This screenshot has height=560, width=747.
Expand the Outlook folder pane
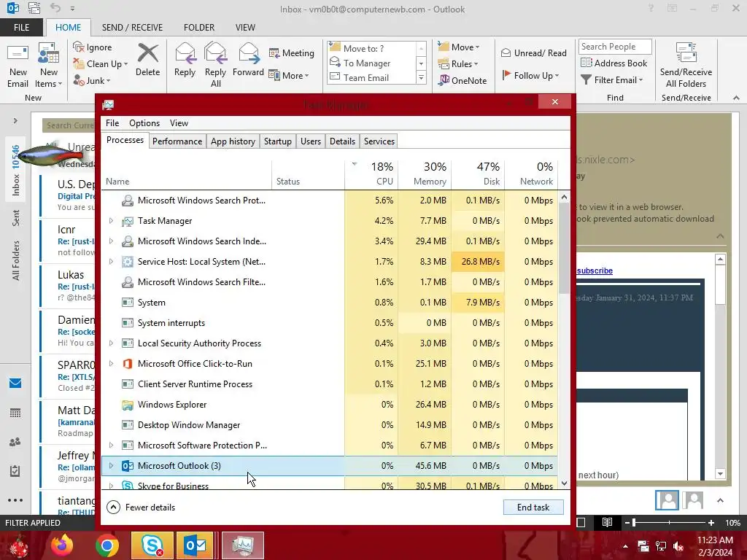coord(15,121)
